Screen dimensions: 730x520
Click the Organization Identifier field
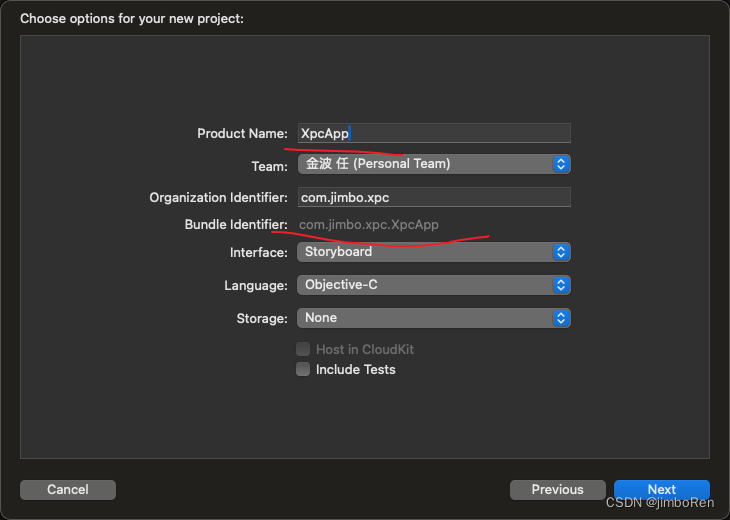(434, 197)
